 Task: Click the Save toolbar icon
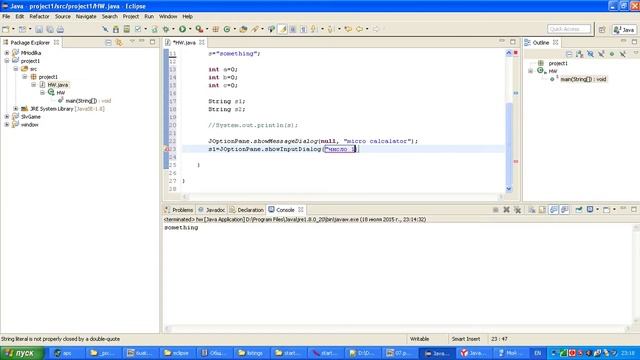pos(39,29)
